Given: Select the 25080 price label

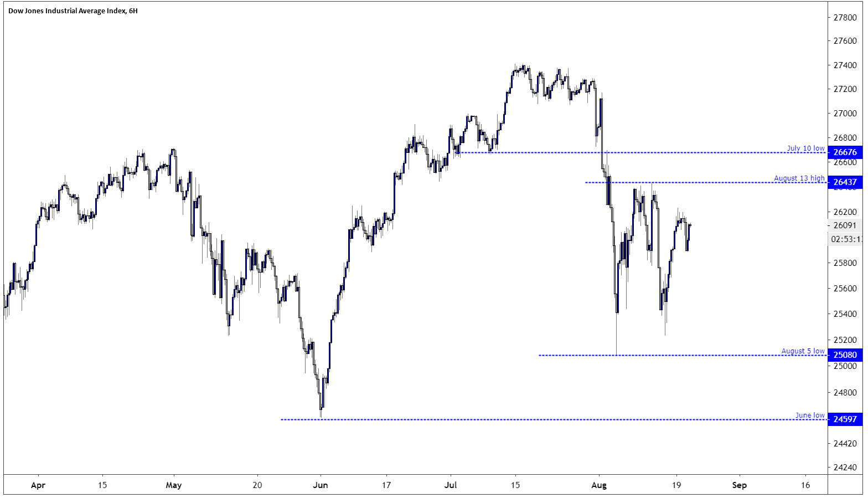Looking at the screenshot, I should click(x=845, y=355).
